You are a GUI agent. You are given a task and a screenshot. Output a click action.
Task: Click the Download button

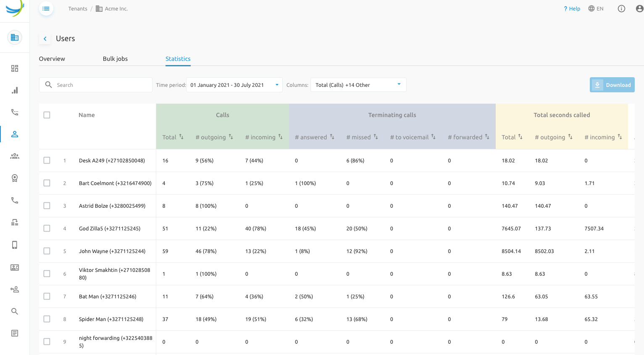coord(612,85)
